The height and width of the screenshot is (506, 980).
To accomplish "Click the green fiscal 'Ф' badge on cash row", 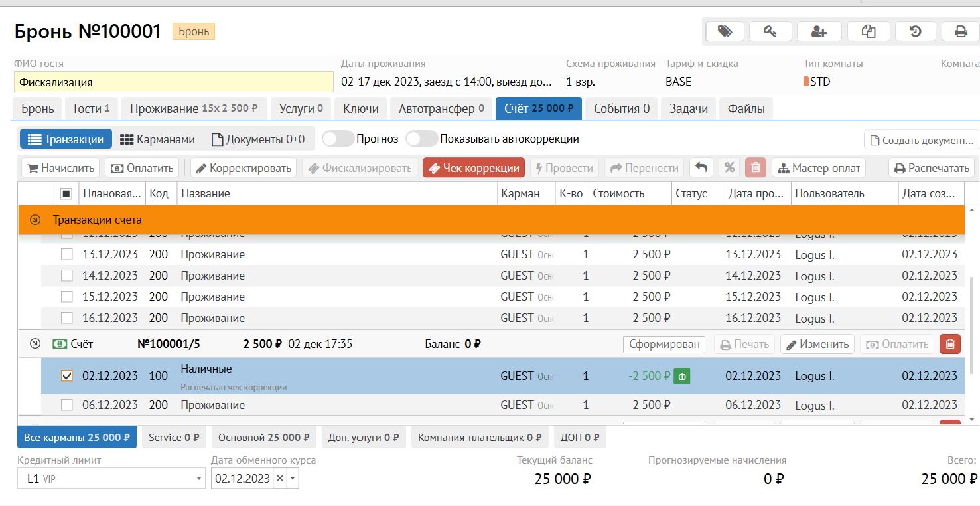I will (681, 377).
